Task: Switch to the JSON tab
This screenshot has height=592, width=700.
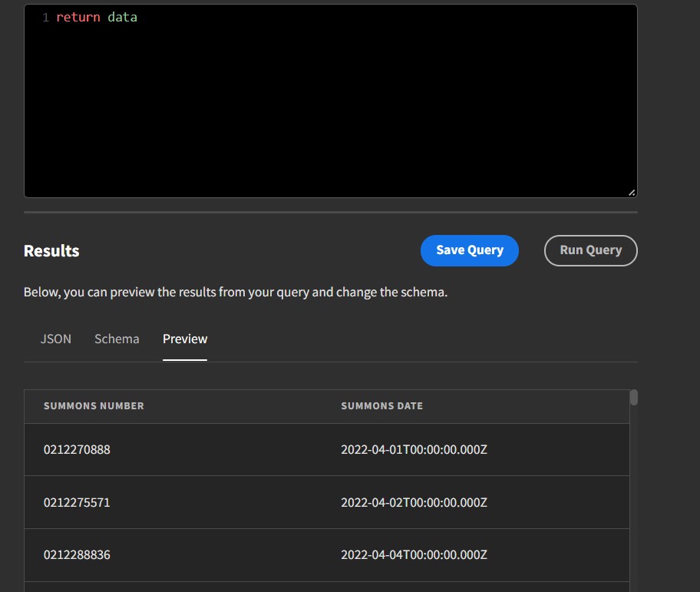Action: (x=56, y=339)
